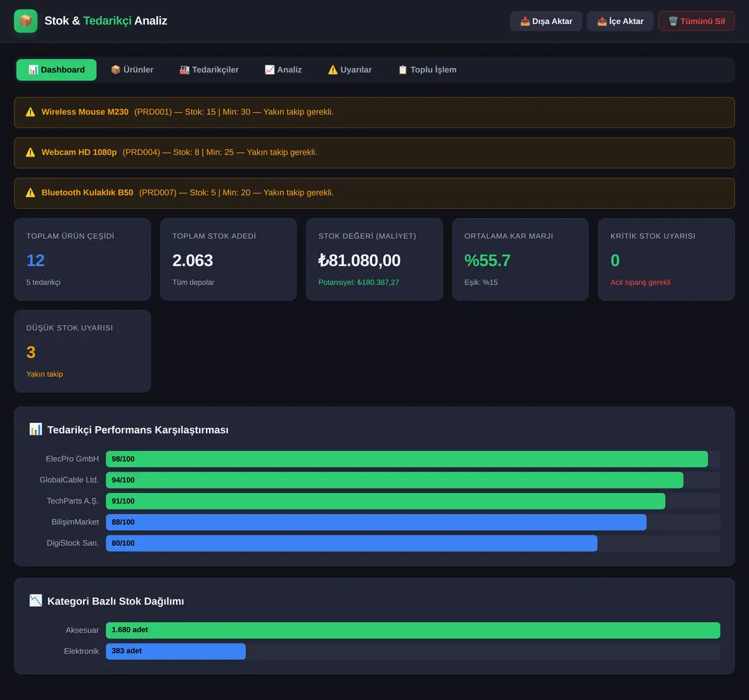Click the BilişimMarket supplier label

pos(76,522)
